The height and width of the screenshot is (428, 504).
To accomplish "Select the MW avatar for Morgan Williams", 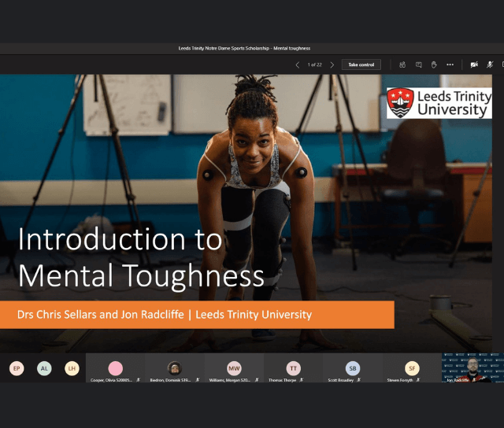I will (234, 368).
